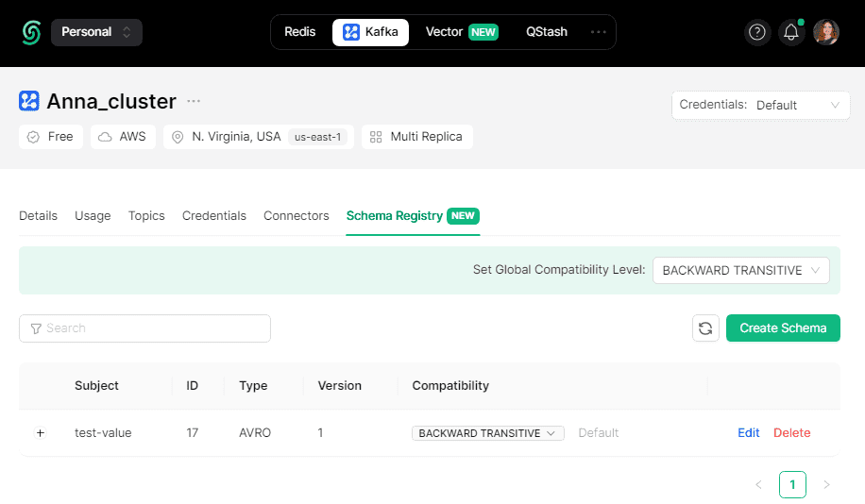Open the notifications bell icon

(791, 32)
